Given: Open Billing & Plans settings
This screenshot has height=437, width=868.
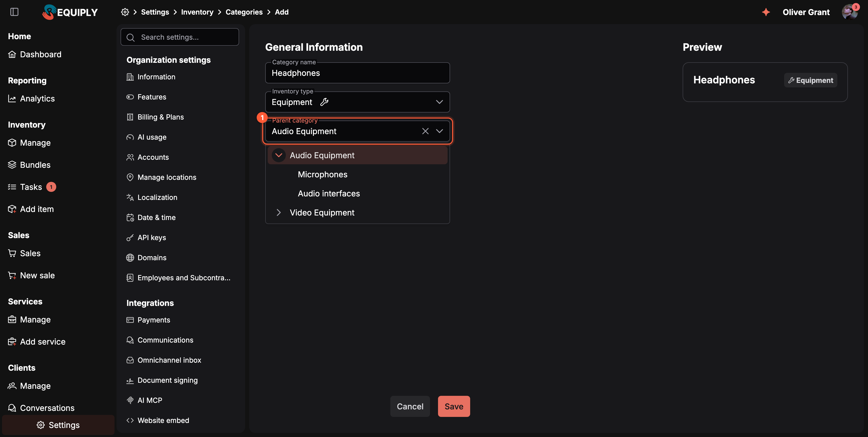Looking at the screenshot, I should 155,117.
